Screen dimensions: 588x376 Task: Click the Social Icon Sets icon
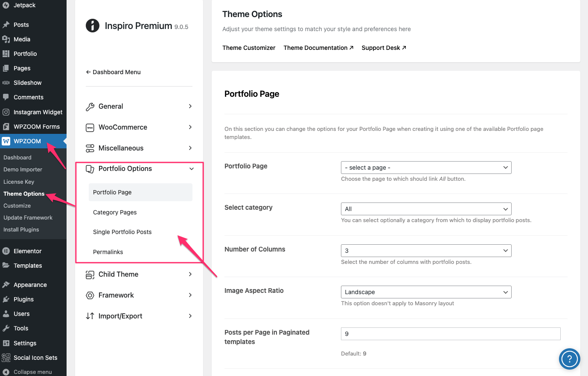pos(6,358)
